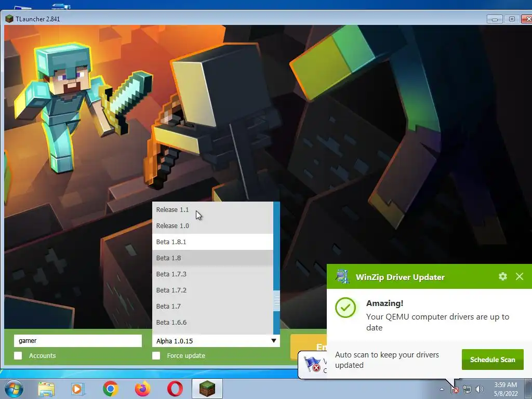532x399 pixels.
Task: Open WinZip Driver Updater settings gear
Action: (503, 276)
